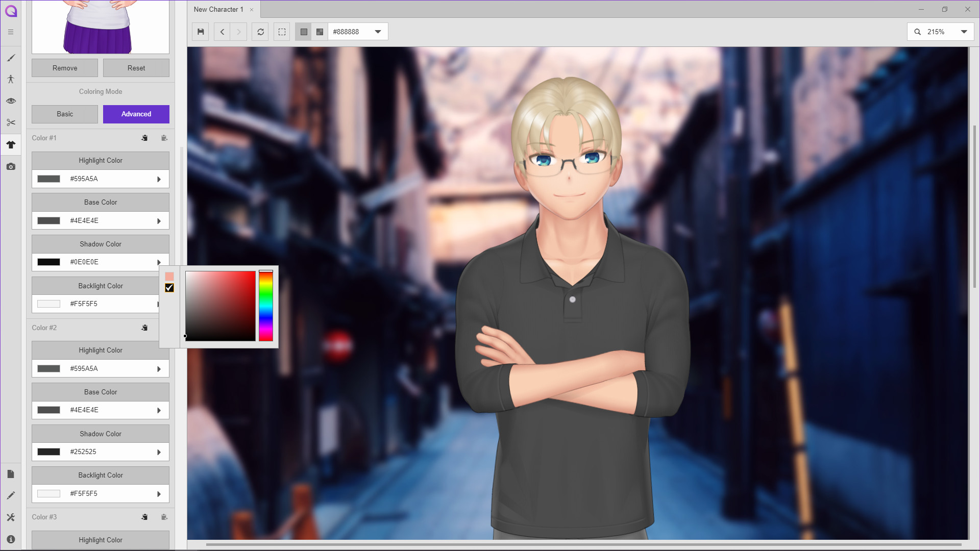Viewport: 980px width, 551px height.
Task: Select Basic coloring mode
Action: 65,114
